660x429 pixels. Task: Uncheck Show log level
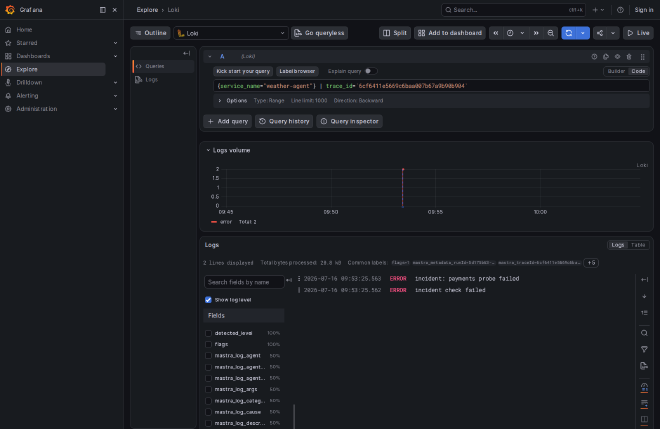[x=208, y=300]
